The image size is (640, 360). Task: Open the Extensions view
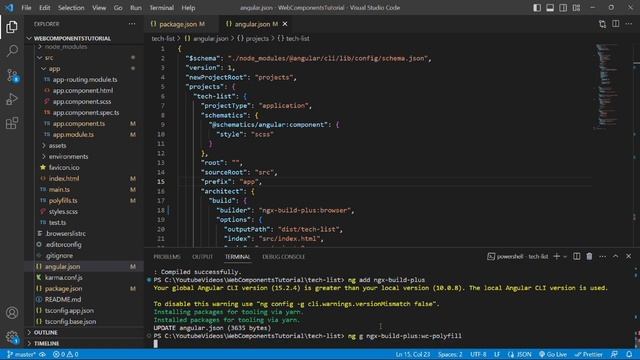(12, 123)
